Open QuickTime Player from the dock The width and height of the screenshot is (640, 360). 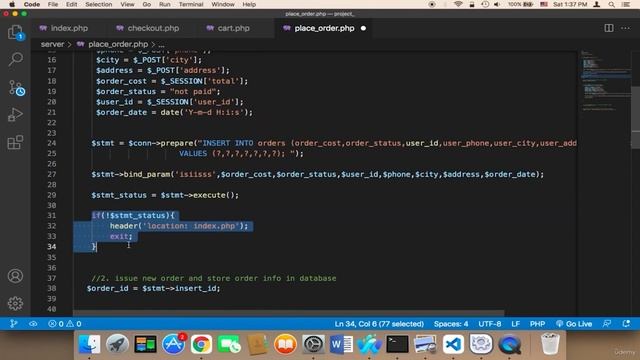pyautogui.click(x=509, y=344)
